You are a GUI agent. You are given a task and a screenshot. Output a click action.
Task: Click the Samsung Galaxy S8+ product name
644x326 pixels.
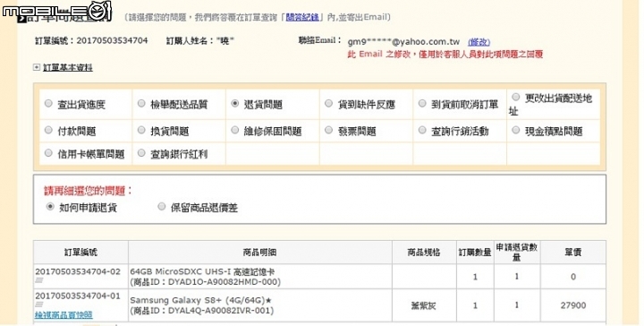tap(200, 300)
